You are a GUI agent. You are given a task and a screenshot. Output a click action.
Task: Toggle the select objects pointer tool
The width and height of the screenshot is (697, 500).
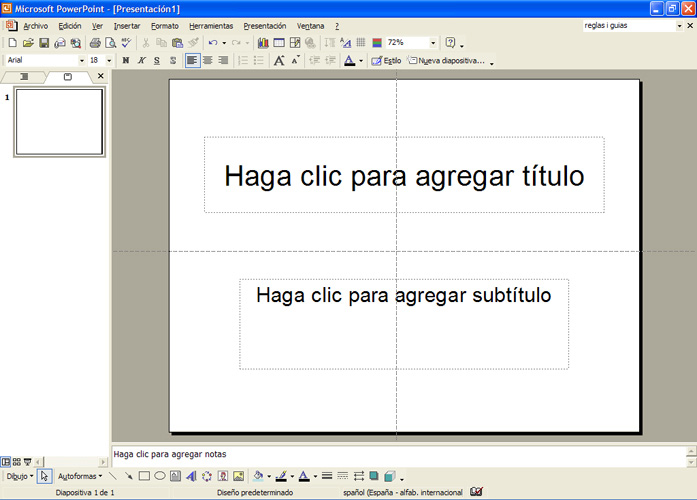point(44,476)
